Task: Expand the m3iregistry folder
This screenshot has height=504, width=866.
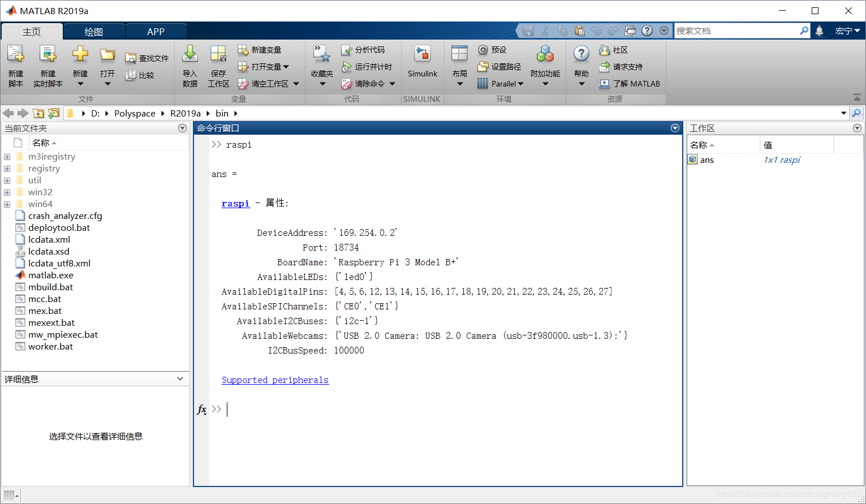Action: [x=7, y=157]
